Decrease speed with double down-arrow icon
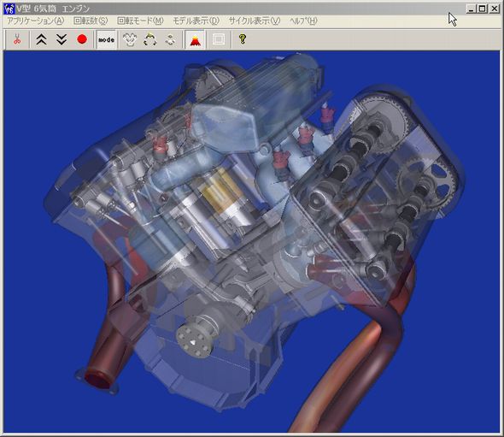This screenshot has height=437, width=504. tap(62, 39)
